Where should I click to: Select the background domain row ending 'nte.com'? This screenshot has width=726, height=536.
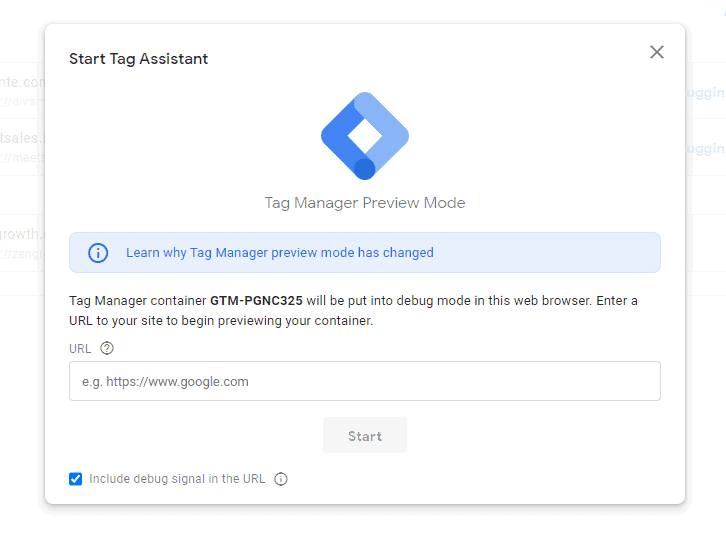point(22,82)
